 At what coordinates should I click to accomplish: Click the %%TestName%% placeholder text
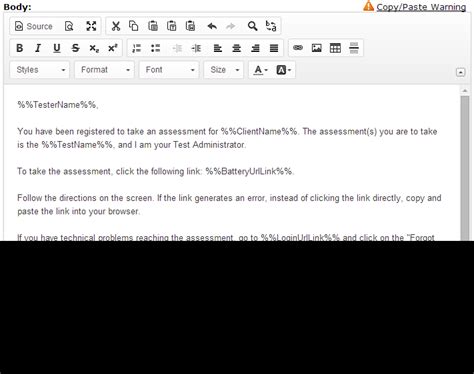click(x=77, y=145)
